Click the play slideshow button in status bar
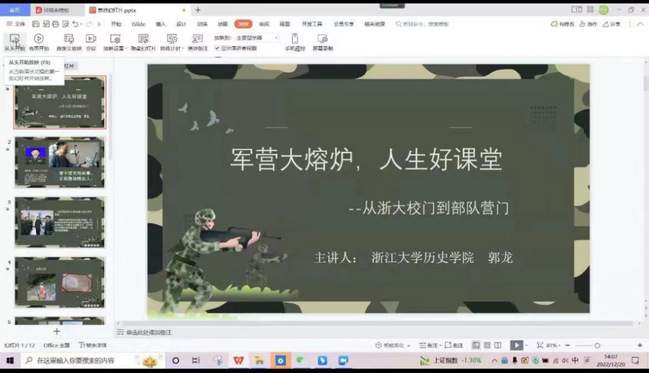Image resolution: width=649 pixels, height=373 pixels. click(516, 345)
